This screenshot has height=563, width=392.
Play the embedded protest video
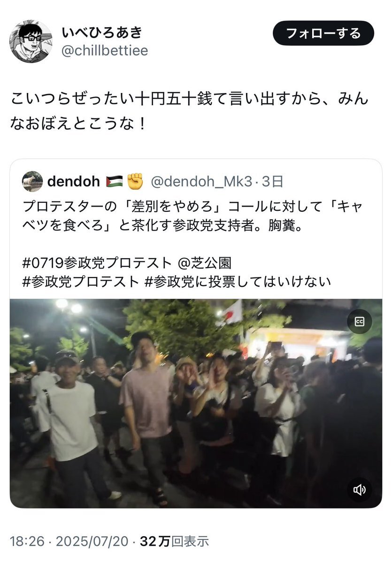[x=196, y=403]
